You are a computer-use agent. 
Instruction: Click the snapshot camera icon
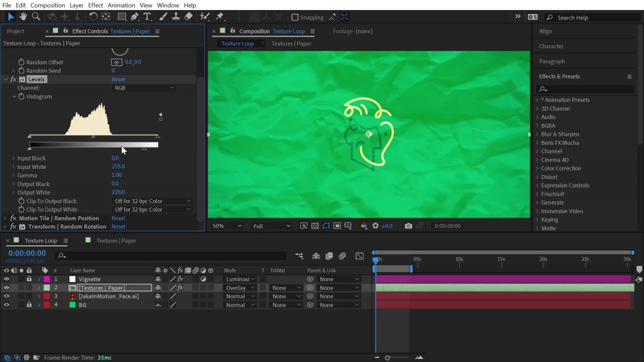(x=408, y=226)
